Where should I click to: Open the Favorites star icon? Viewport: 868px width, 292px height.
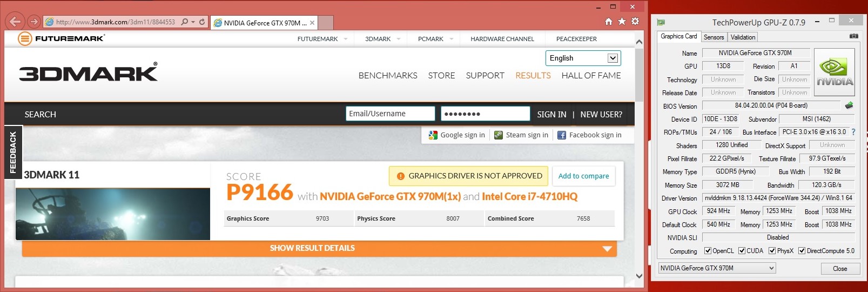[x=622, y=22]
